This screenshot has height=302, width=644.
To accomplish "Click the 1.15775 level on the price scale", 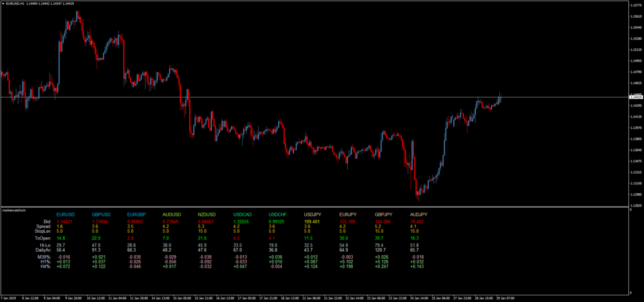I will (636, 6).
